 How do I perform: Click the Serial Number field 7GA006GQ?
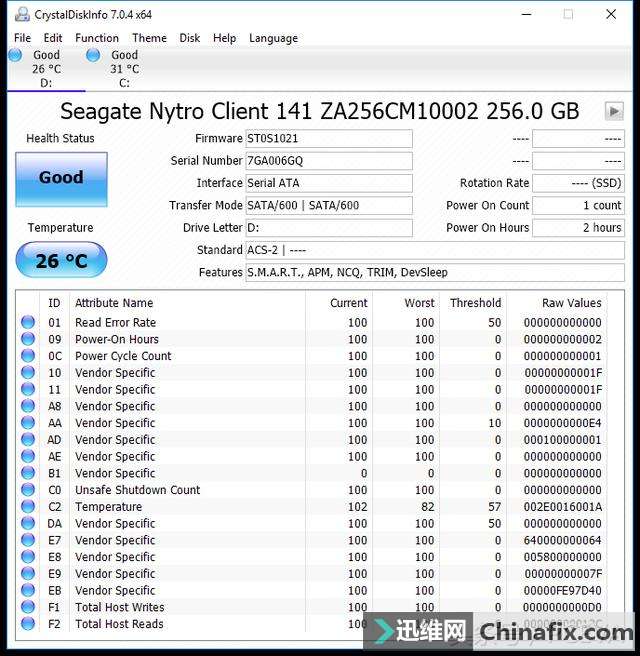329,161
